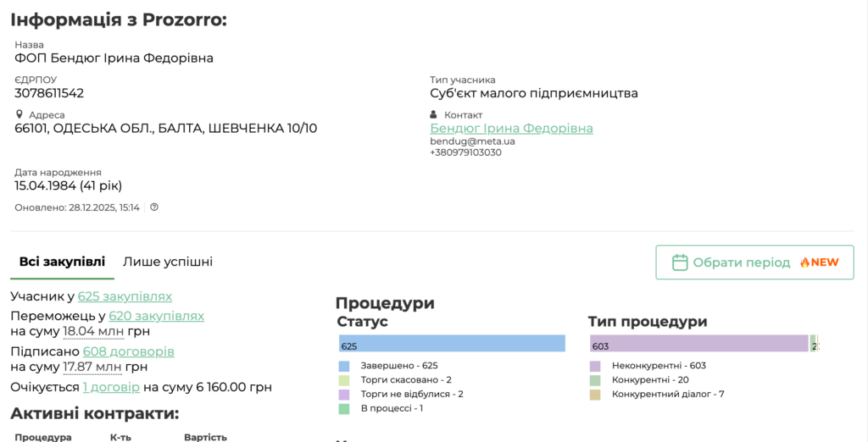The width and height of the screenshot is (868, 442).
Task: Click the 17.87 млн signed sum value
Action: coord(92,367)
